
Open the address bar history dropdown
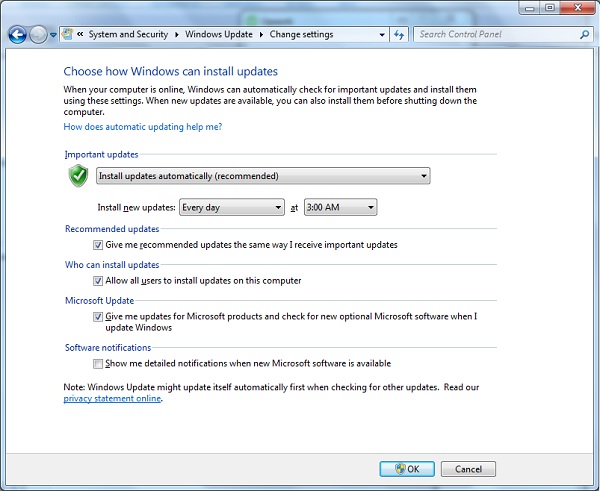(x=382, y=35)
